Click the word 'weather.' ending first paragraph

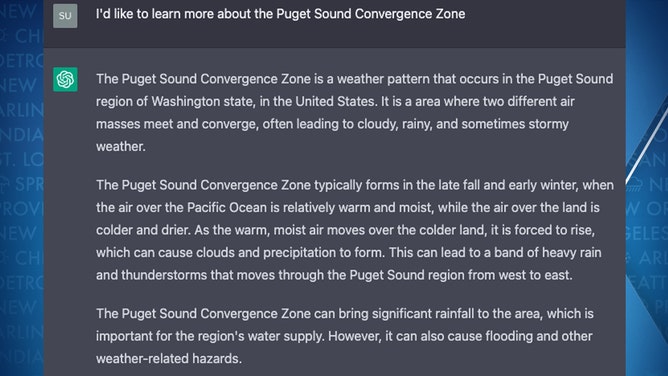121,146
